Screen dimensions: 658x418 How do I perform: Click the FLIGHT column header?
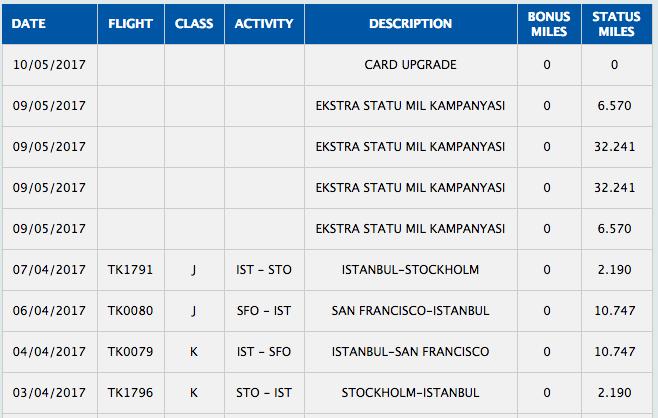[131, 24]
